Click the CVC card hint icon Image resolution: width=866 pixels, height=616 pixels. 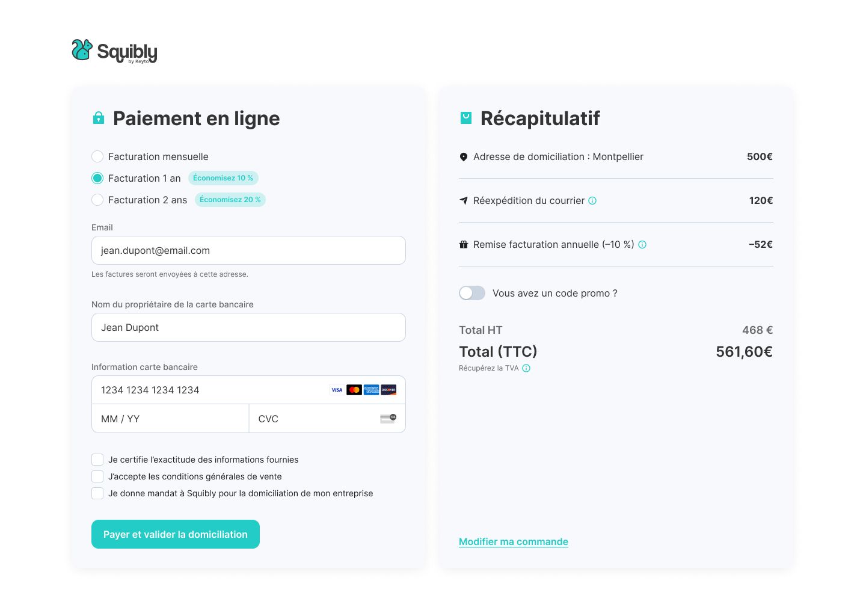388,419
